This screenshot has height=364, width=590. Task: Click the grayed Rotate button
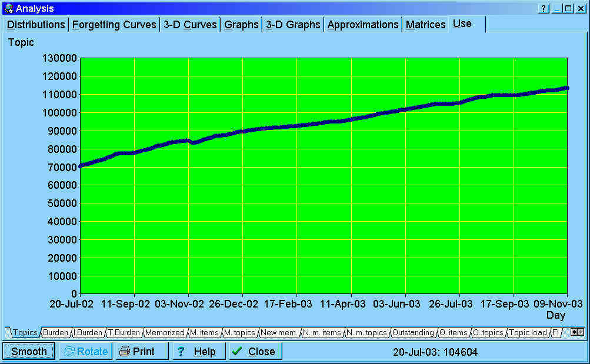point(86,351)
